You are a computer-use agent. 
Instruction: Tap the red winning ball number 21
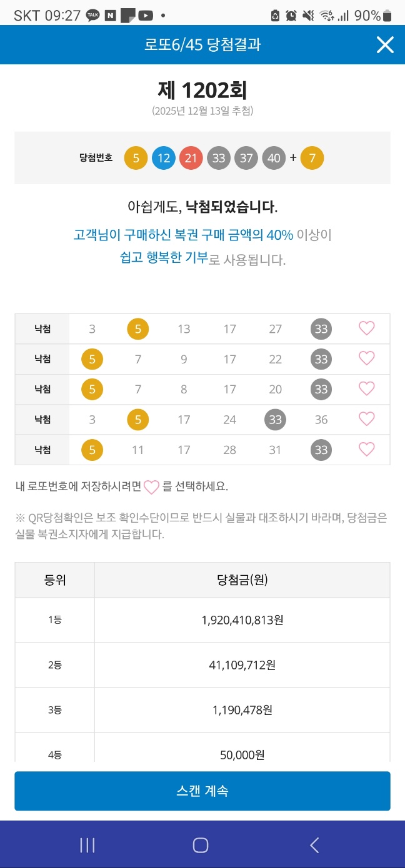tap(191, 158)
